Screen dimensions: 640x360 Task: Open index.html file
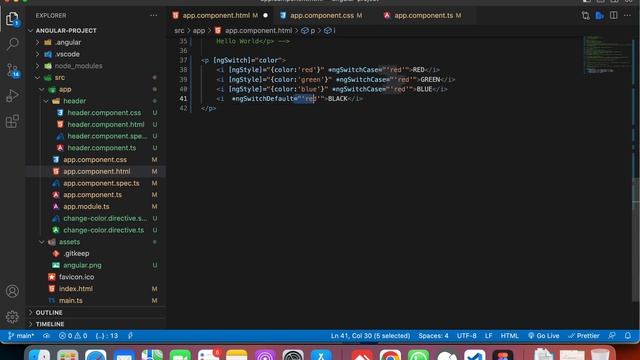76,289
